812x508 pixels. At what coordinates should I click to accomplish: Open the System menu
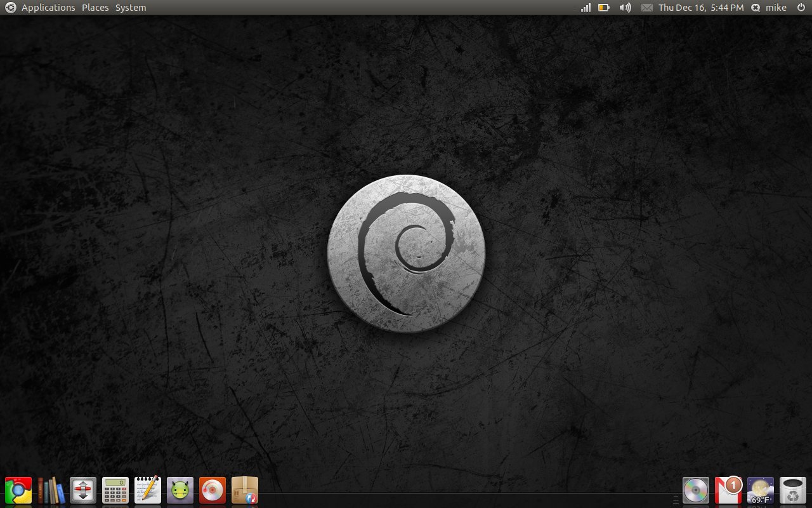[131, 8]
